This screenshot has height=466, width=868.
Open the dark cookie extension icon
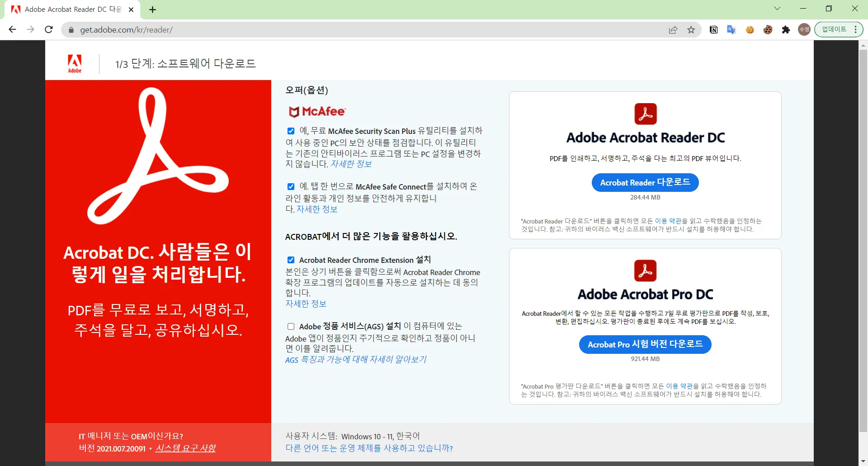tap(768, 30)
